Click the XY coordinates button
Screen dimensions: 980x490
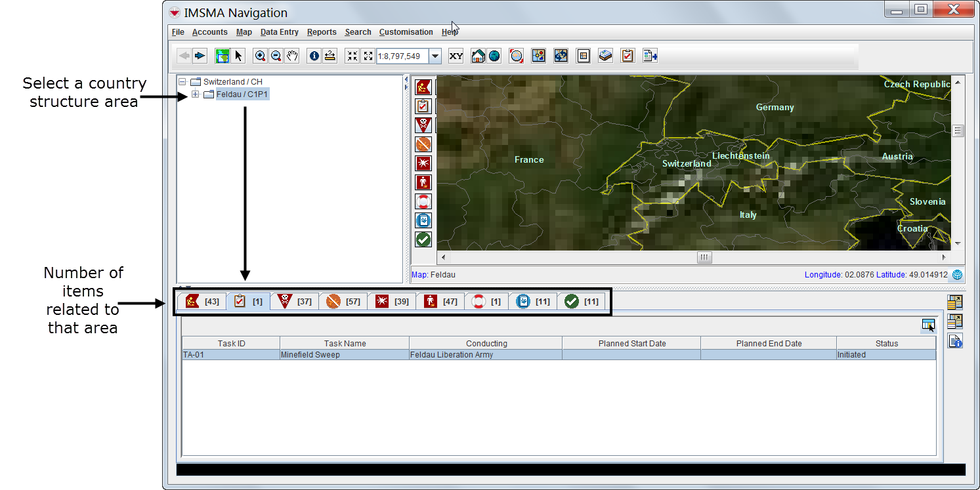pos(456,56)
